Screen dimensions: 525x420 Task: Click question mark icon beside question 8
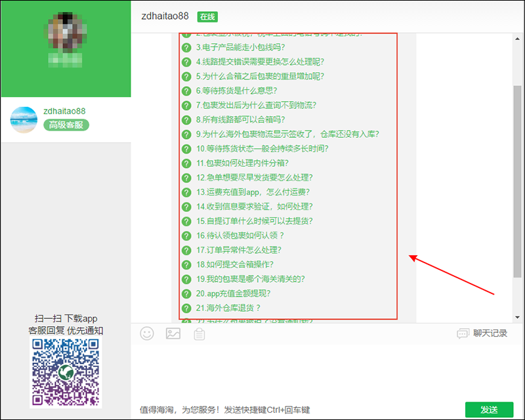tap(186, 120)
